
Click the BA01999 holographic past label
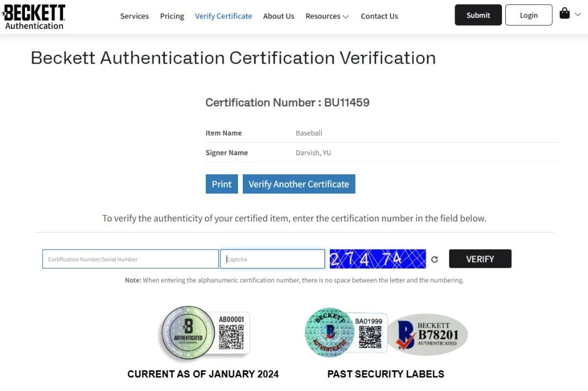coord(346,333)
